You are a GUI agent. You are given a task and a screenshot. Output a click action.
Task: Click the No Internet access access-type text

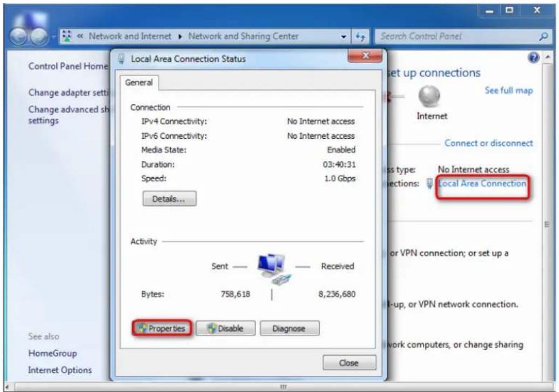tap(474, 170)
